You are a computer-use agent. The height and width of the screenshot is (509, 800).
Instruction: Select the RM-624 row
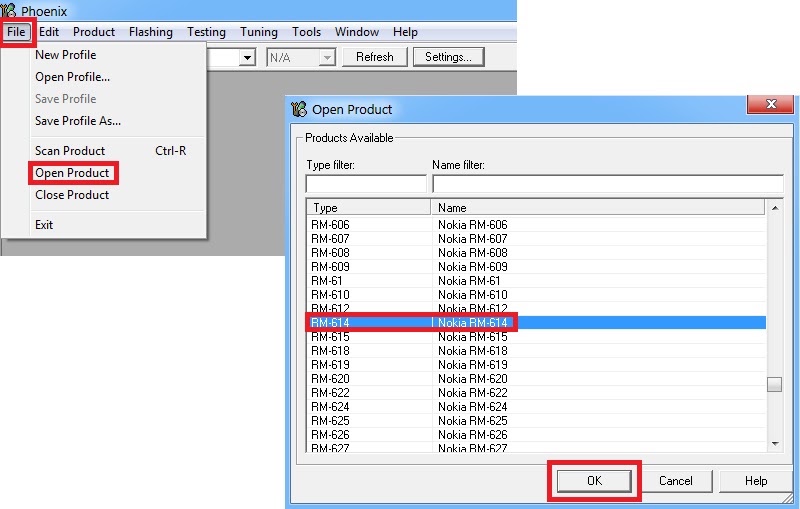(x=536, y=407)
